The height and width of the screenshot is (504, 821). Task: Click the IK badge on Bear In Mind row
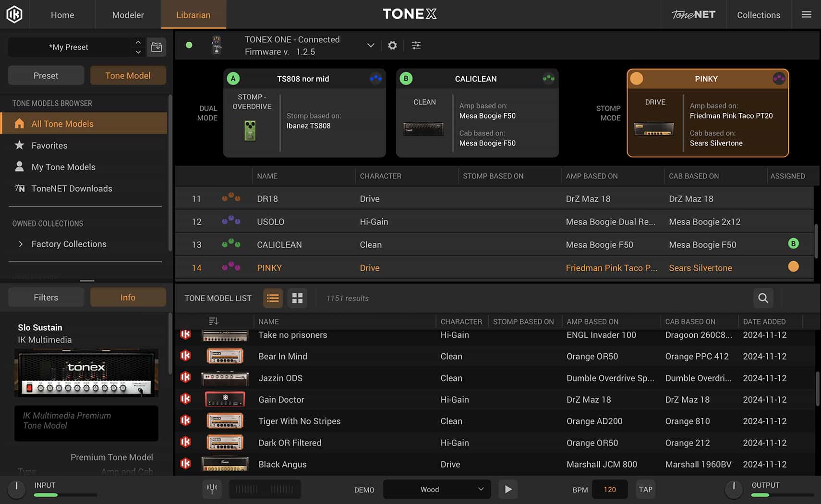[x=186, y=356]
